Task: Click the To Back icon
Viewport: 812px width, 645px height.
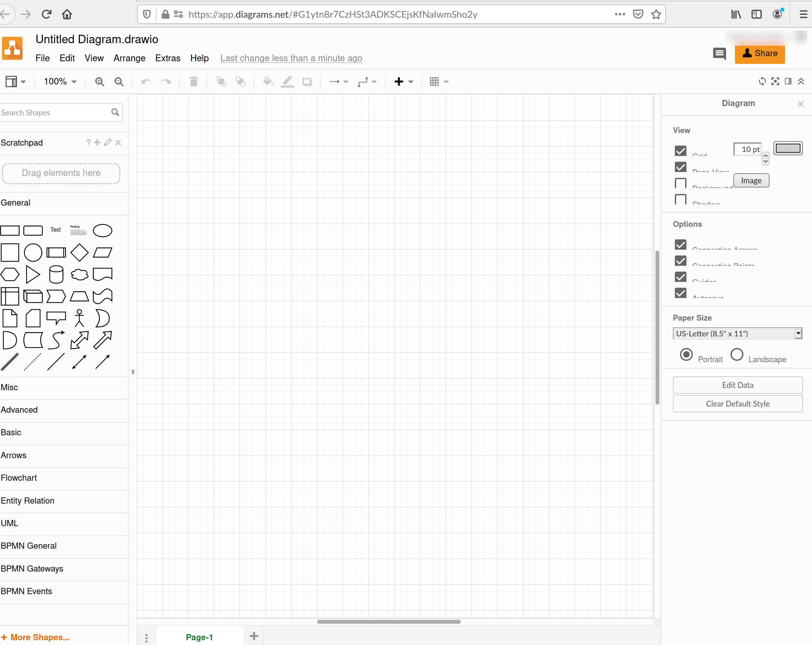Action: [240, 82]
